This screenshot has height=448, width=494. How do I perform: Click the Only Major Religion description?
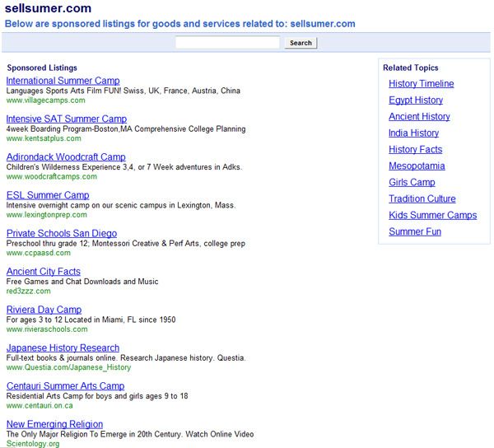[x=130, y=434]
